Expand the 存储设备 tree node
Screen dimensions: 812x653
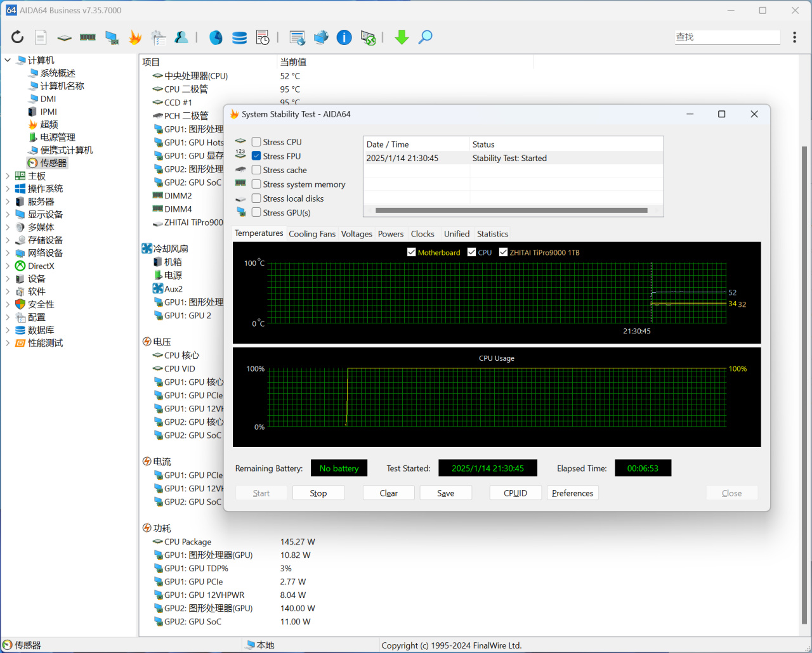click(x=8, y=240)
